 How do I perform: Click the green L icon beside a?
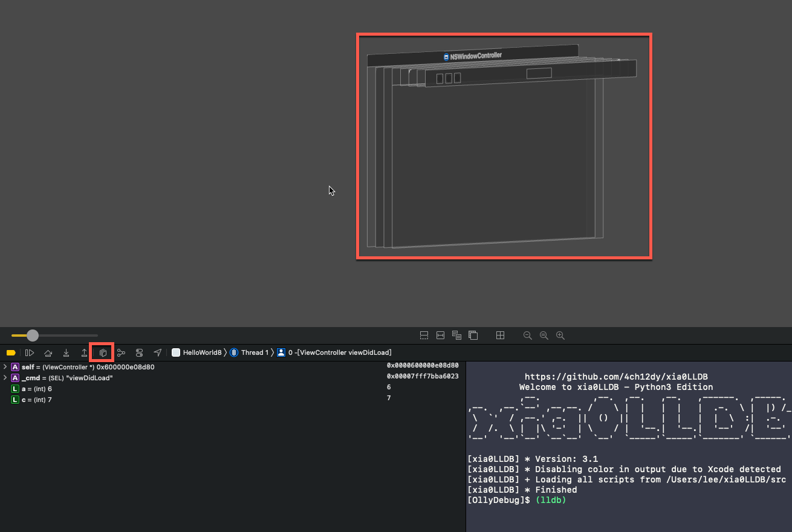point(15,389)
